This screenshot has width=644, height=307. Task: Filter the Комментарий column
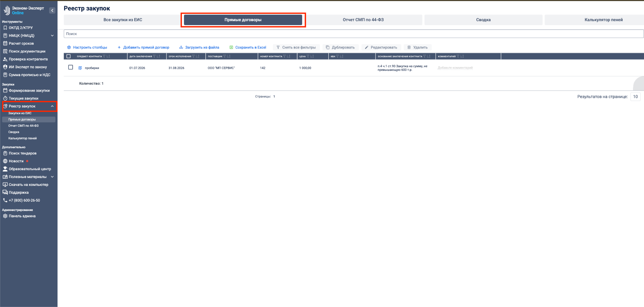click(x=458, y=56)
